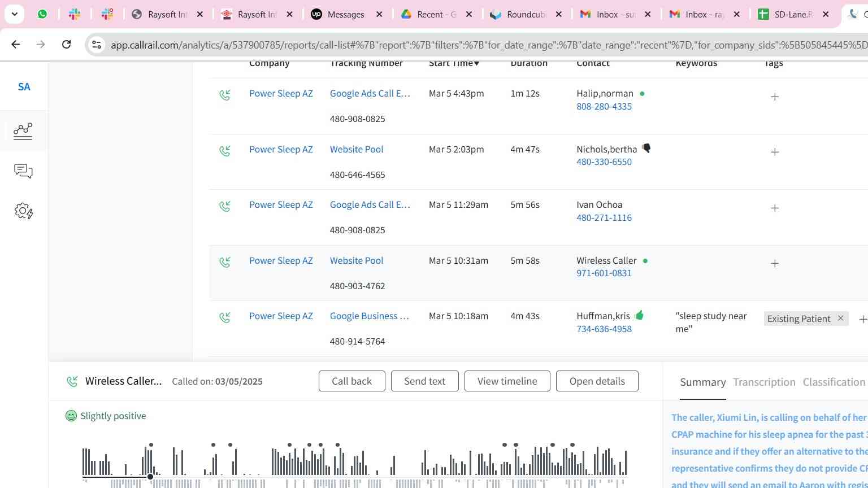Click the inbound call icon beside Wireless Caller title
The image size is (868, 488).
click(x=72, y=382)
